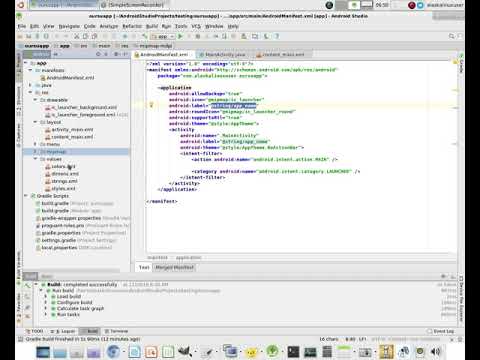Click the tool window toggle icon in status bar
This screenshot has height=360, width=480.
pyautogui.click(x=20, y=339)
